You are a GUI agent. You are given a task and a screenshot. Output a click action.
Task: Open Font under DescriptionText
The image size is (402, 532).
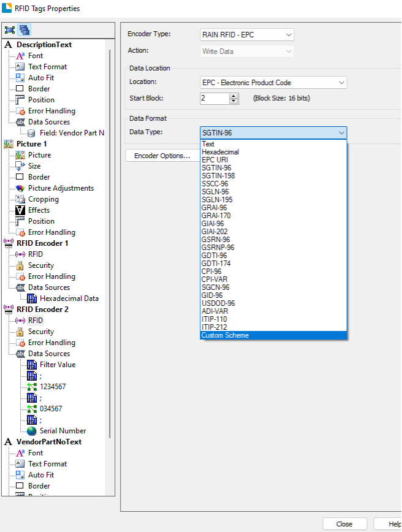(x=36, y=56)
